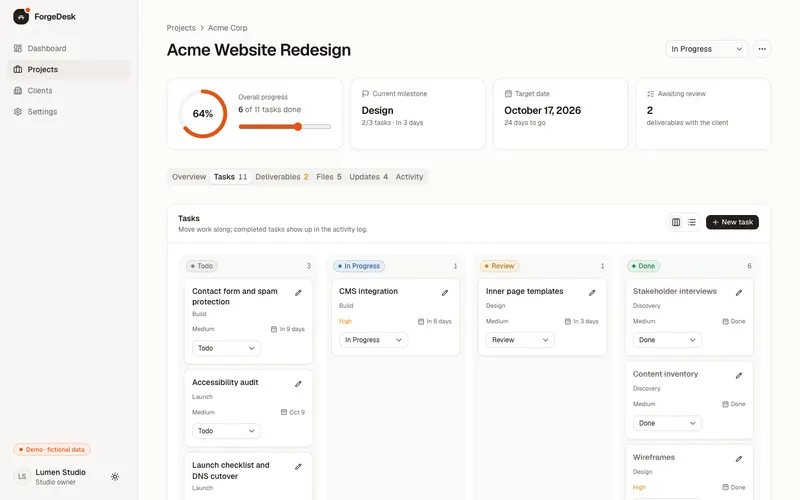The image size is (800, 500).
Task: Click the Todo column badge
Action: click(202, 266)
